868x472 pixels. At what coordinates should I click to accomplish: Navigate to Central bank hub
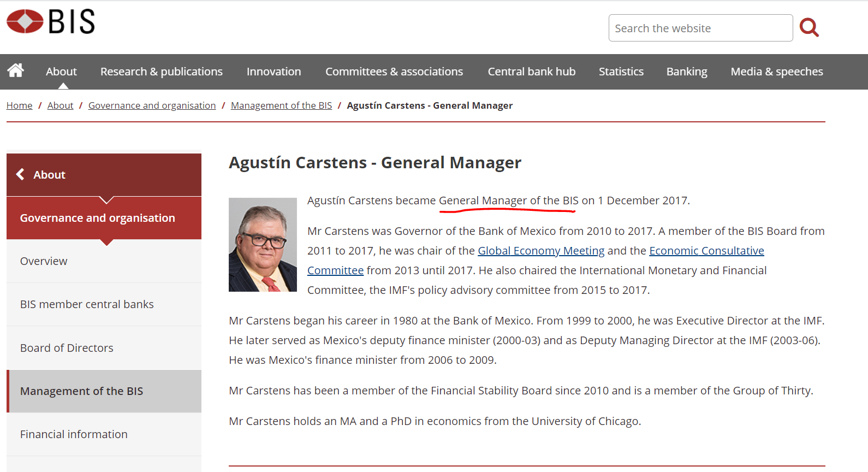click(531, 72)
